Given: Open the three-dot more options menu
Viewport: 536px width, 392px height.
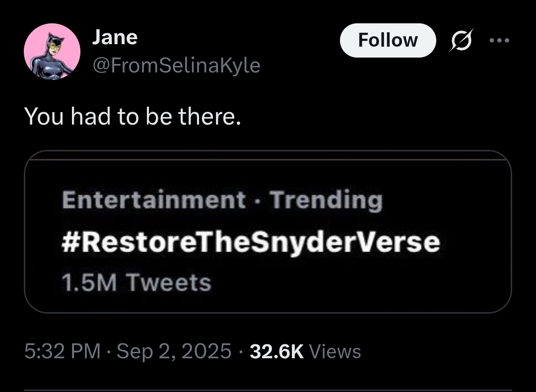Looking at the screenshot, I should point(499,40).
